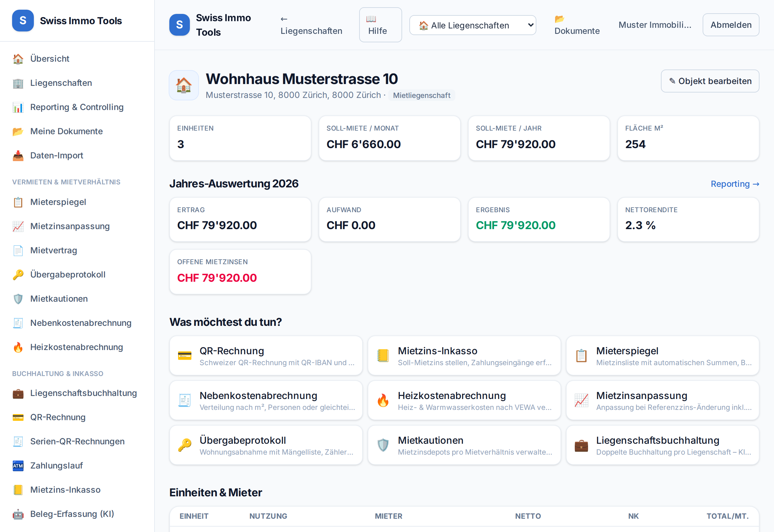Click the Liegenschaftsbuchhaltung briefcase icon in sidebar
Viewport: 774px width, 532px height.
tap(18, 393)
